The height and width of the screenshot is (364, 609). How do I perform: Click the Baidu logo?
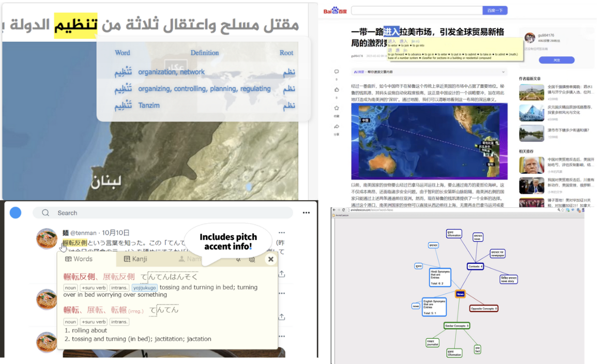[335, 10]
